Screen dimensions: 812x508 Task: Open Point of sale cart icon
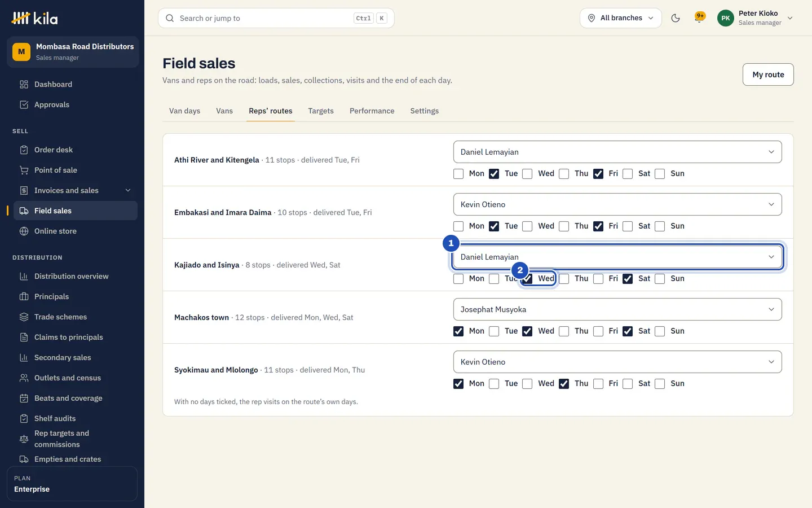coord(24,170)
